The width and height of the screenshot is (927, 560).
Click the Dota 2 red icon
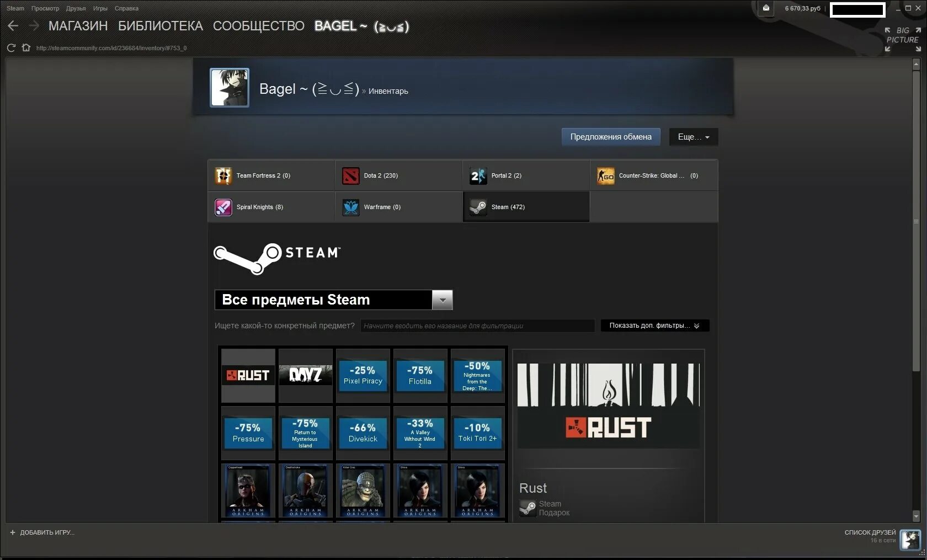point(351,175)
